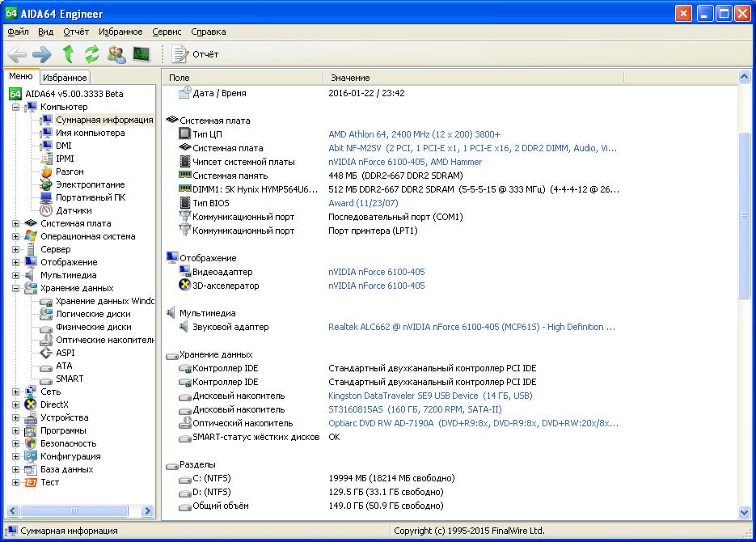Click the Back arrow toolbar icon
The image size is (756, 542).
pos(18,54)
